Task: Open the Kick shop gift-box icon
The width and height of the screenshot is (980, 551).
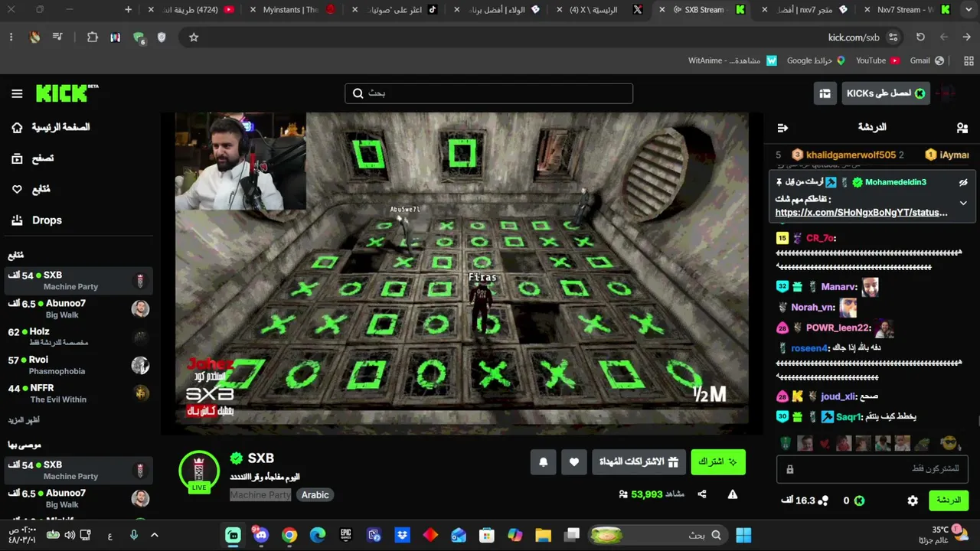Action: (x=825, y=93)
